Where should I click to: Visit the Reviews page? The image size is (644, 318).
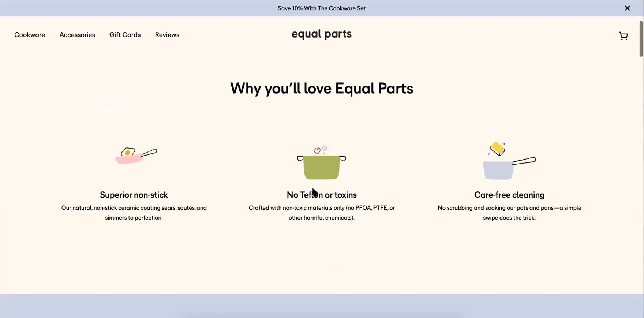pos(167,35)
